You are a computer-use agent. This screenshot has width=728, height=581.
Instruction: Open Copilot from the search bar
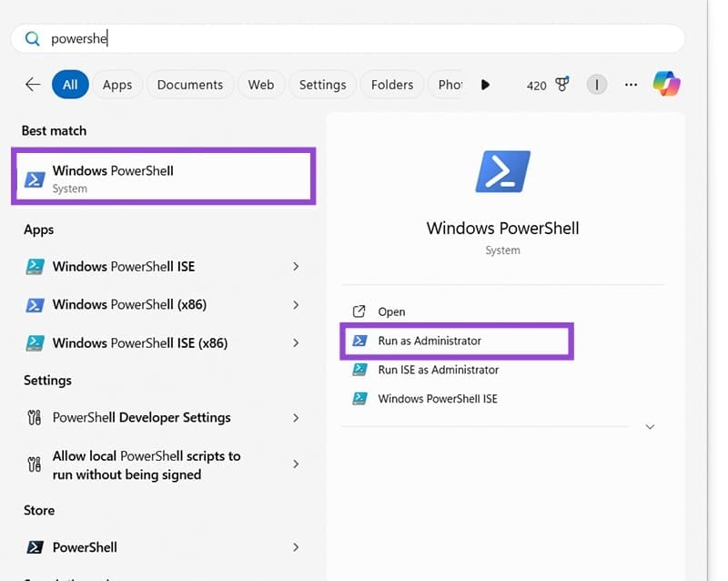click(667, 83)
